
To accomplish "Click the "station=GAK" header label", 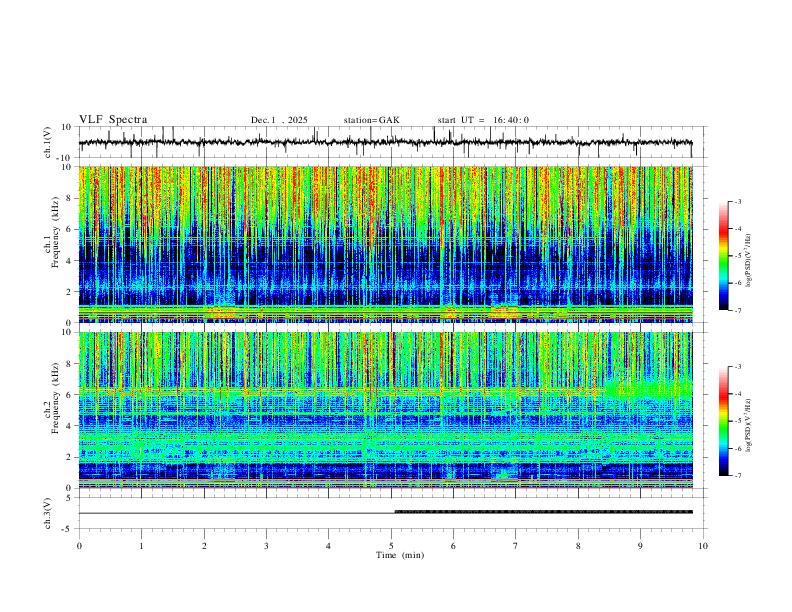I will point(371,120).
